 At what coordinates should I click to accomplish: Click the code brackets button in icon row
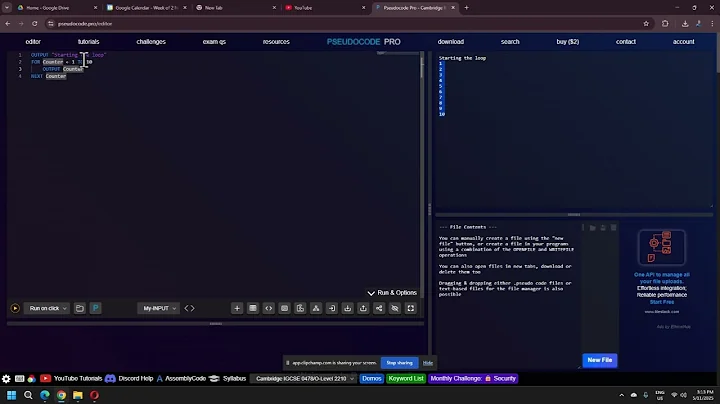click(x=269, y=309)
